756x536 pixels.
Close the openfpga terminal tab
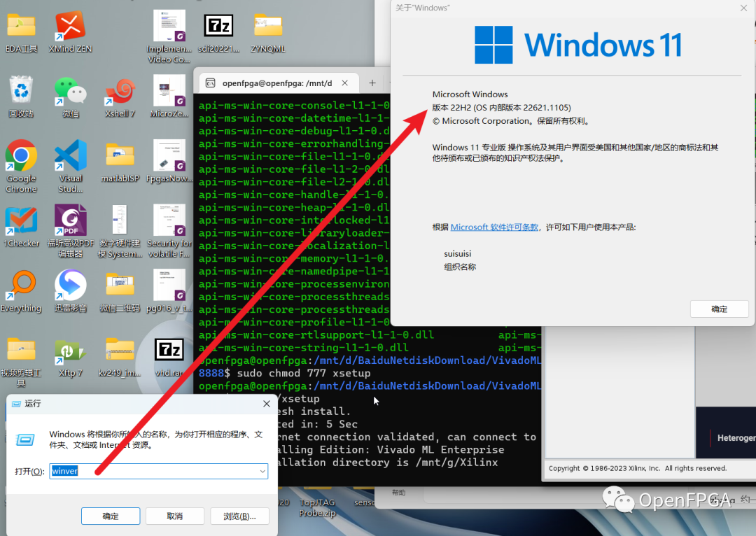[x=344, y=83]
